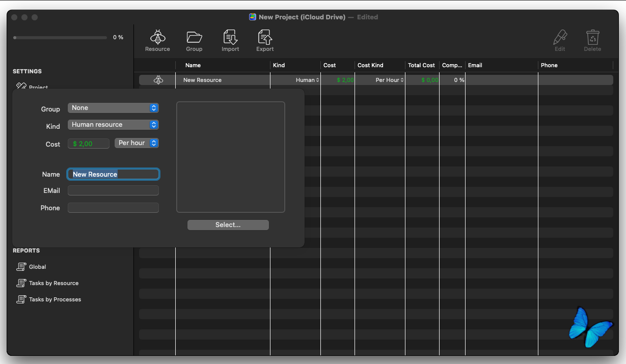
Task: Select the bee icon of New Resource row
Action: point(158,80)
